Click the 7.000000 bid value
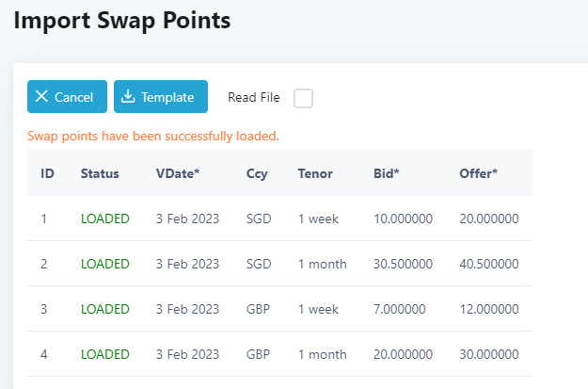Viewport: 588px width, 389px height. [400, 309]
